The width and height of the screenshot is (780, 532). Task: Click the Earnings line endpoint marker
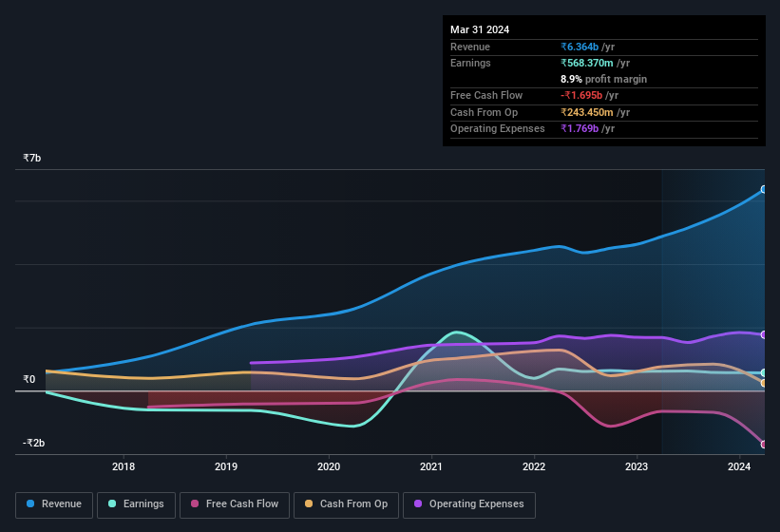[x=764, y=373]
